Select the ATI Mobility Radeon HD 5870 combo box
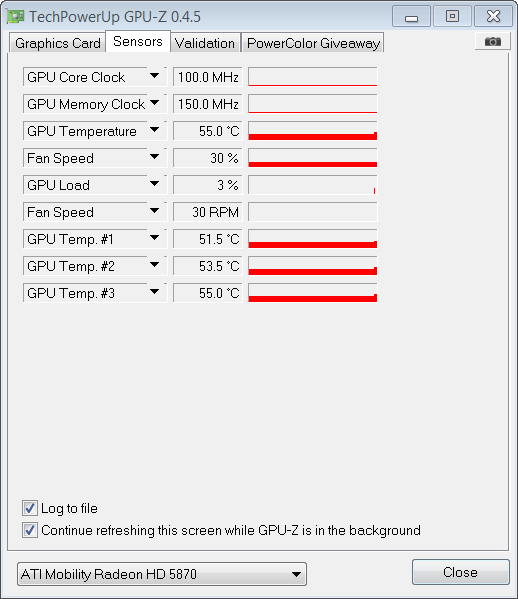This screenshot has height=599, width=518. 162,574
